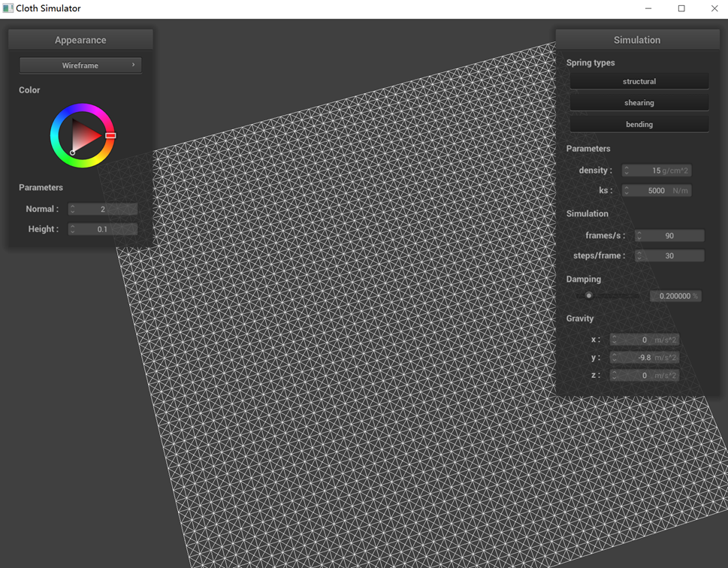Image resolution: width=728 pixels, height=568 pixels.
Task: Toggle the structural spring type
Action: 639,81
